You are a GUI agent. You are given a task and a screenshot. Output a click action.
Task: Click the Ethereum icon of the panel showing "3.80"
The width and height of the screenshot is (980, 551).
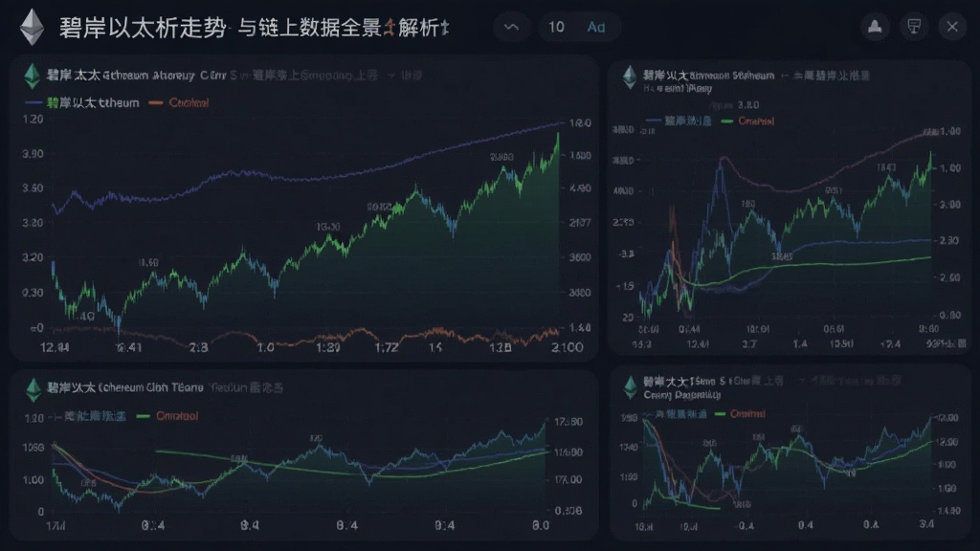(x=630, y=78)
